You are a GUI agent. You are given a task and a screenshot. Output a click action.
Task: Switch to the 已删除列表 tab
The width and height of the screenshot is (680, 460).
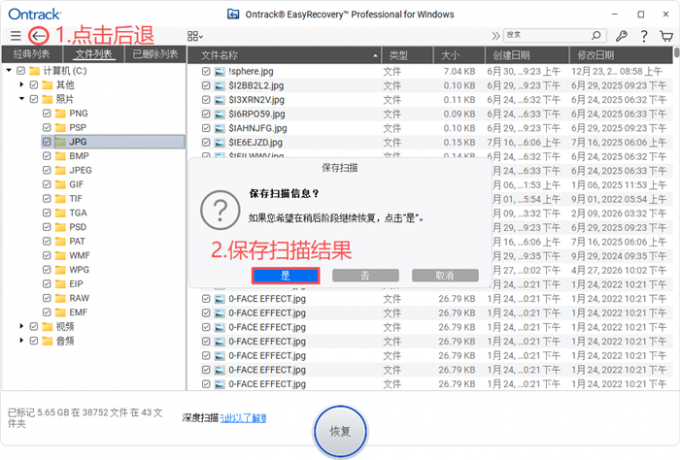pyautogui.click(x=155, y=54)
